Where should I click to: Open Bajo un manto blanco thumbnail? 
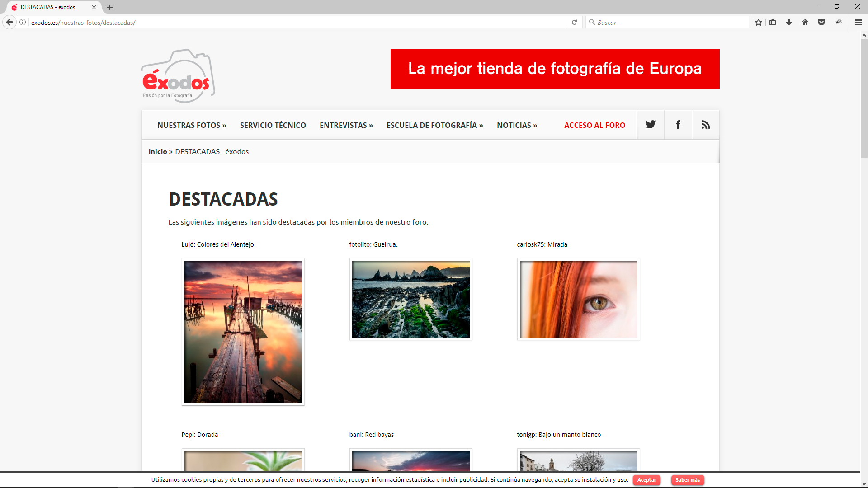tap(579, 460)
